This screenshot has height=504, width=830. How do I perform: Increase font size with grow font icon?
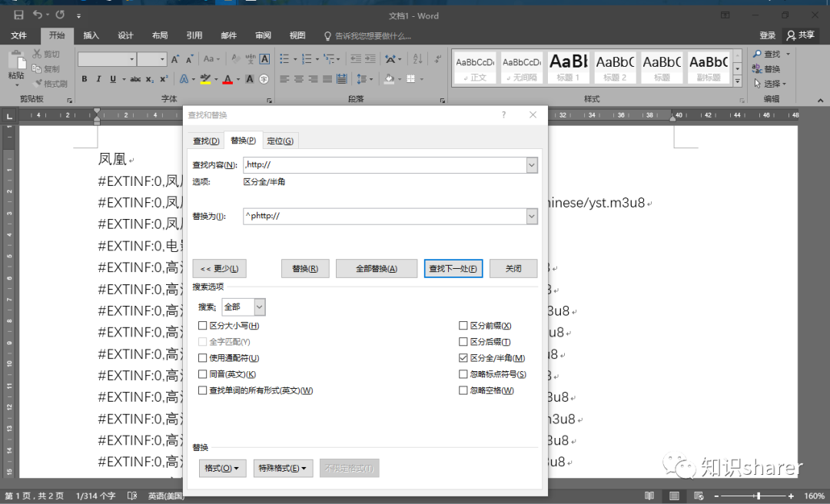(175, 58)
